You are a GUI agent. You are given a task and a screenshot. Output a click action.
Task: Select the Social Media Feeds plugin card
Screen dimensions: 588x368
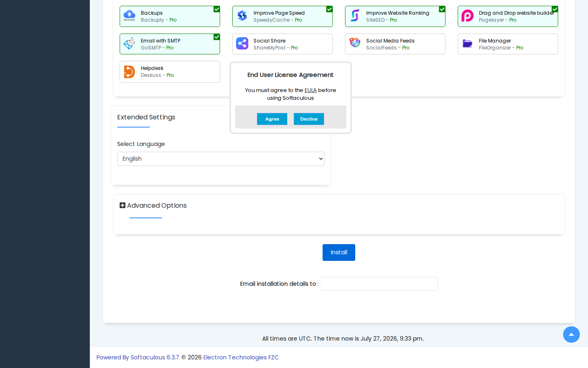pos(395,44)
